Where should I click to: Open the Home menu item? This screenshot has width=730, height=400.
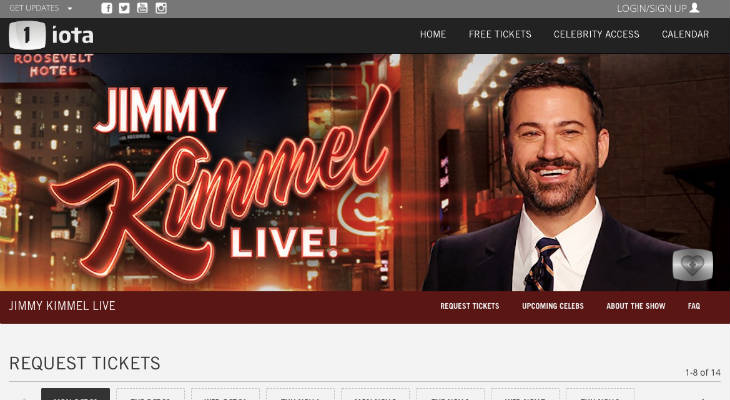click(x=433, y=34)
